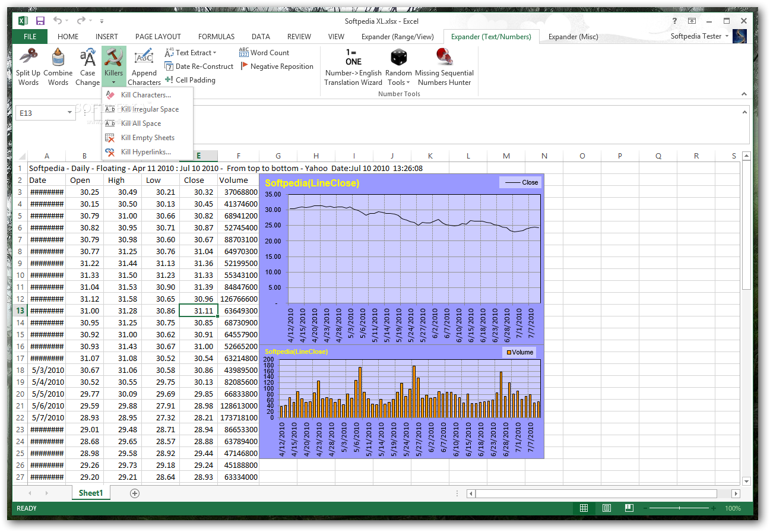Switch to Normal view in the status bar
This screenshot has width=770, height=532.
(584, 508)
